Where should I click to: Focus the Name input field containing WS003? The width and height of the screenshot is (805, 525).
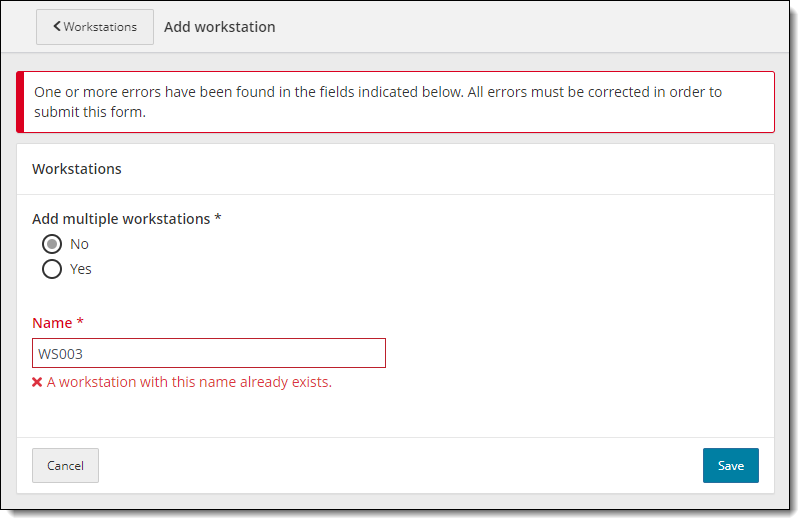[208, 353]
